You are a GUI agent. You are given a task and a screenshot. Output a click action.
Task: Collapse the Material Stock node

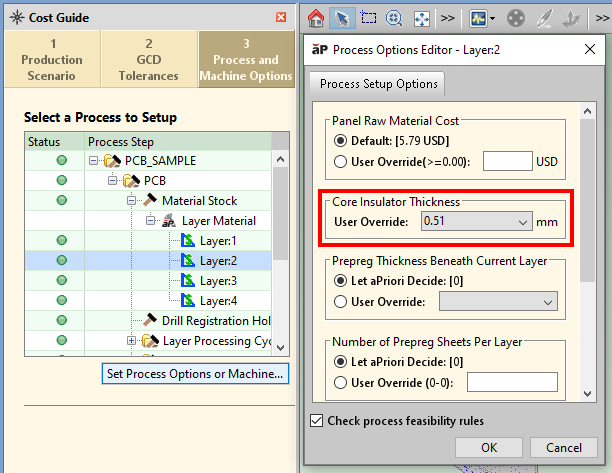coord(132,201)
